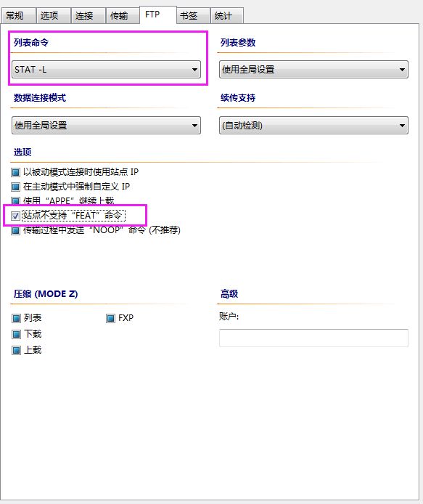Click the 账户 input field
The width and height of the screenshot is (423, 504).
(313, 338)
